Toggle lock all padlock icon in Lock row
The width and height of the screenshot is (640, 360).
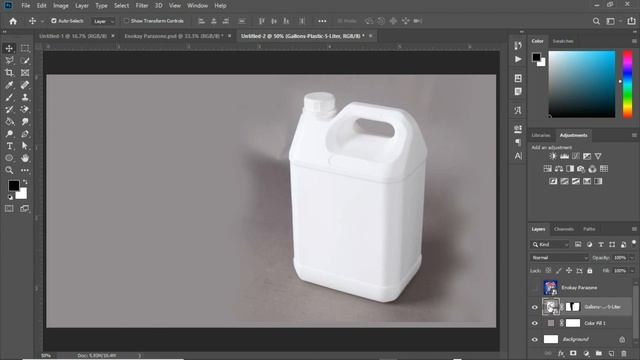click(x=590, y=271)
